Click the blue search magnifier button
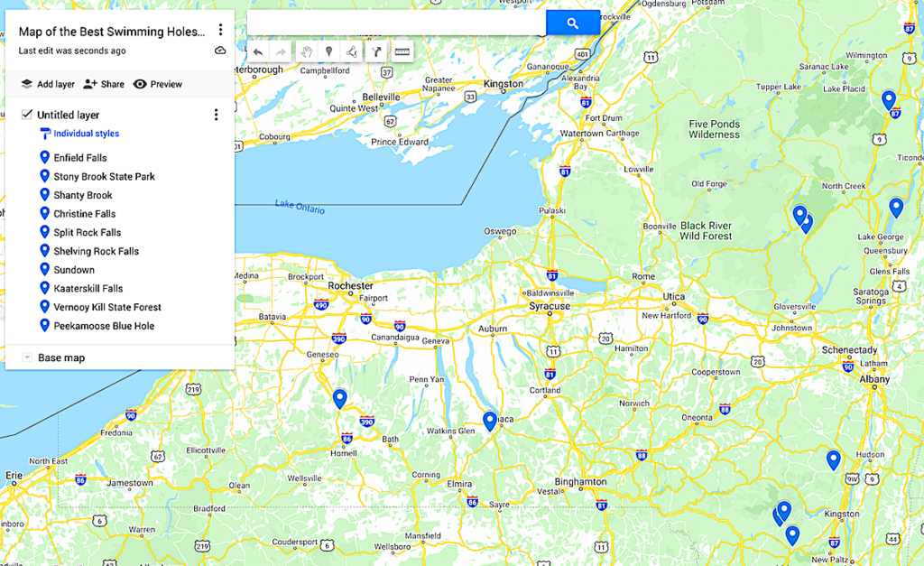The image size is (924, 566). point(573,23)
